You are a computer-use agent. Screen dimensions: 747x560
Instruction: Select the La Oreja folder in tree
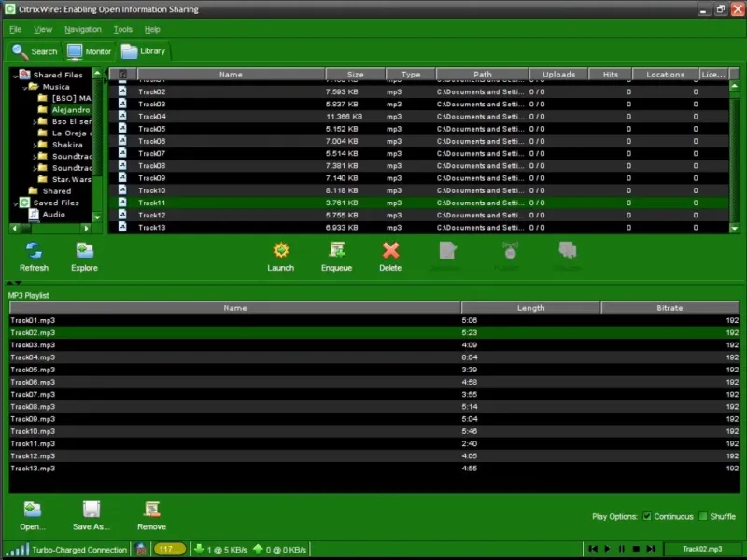[x=72, y=133]
